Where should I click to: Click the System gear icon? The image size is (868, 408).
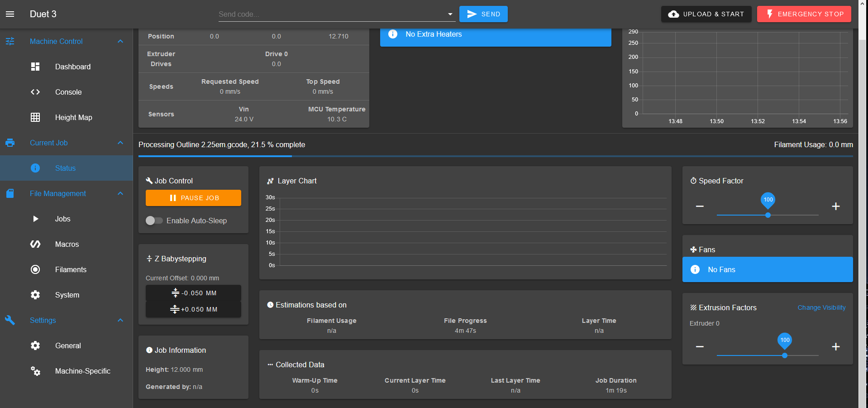[x=35, y=295]
